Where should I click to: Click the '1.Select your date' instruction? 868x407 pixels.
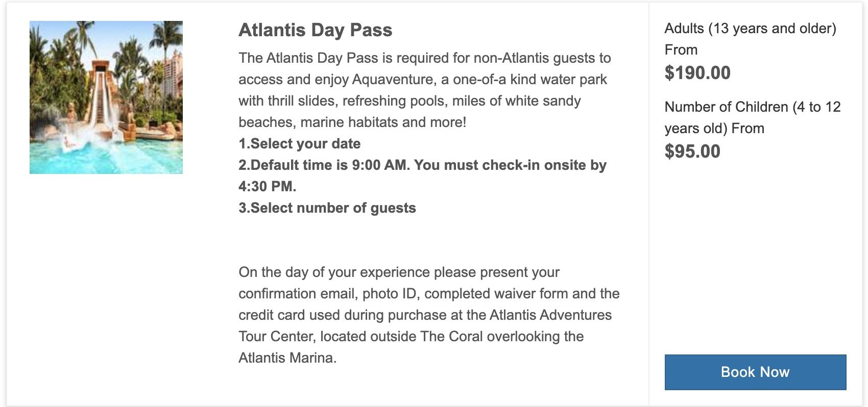300,144
